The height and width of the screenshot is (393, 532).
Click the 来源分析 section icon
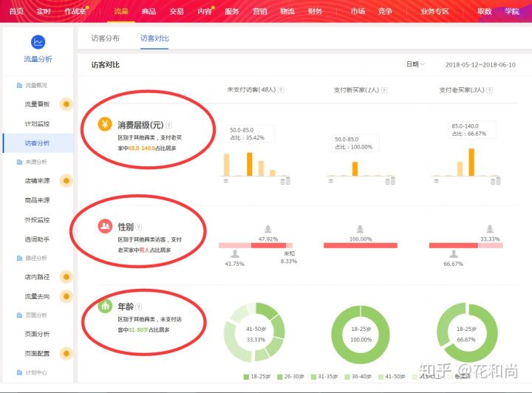coord(19,162)
